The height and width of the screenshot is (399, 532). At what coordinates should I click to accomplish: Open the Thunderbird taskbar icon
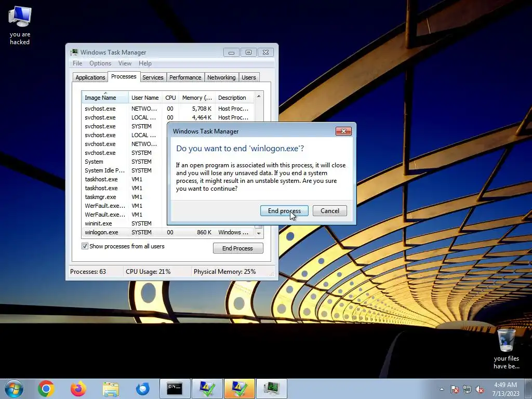pyautogui.click(x=143, y=389)
